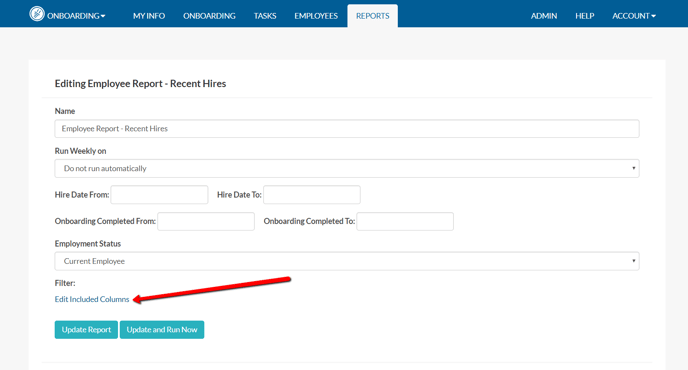
Task: Expand the Employment Status dropdown
Action: 347,261
